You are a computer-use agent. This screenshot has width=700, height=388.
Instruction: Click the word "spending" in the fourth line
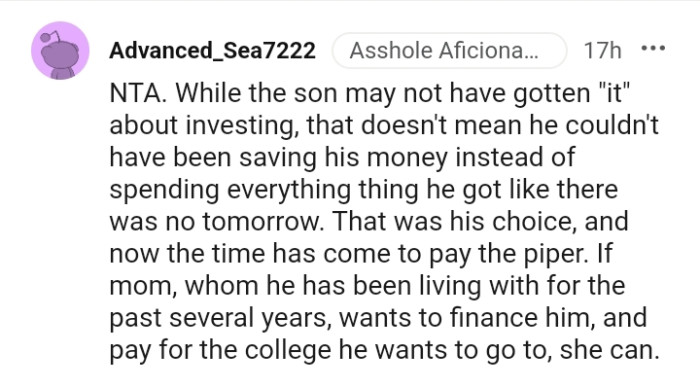164,190
